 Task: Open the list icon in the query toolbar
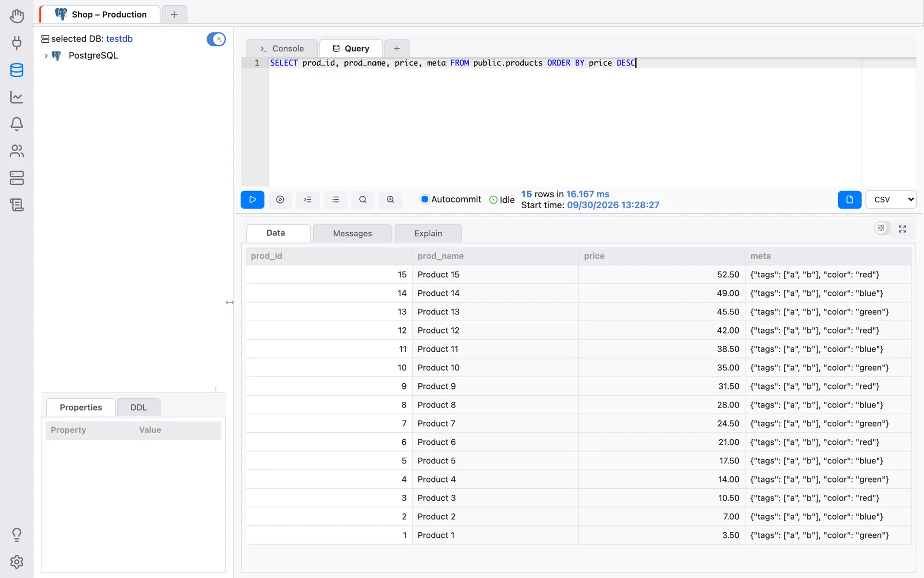[x=335, y=199]
